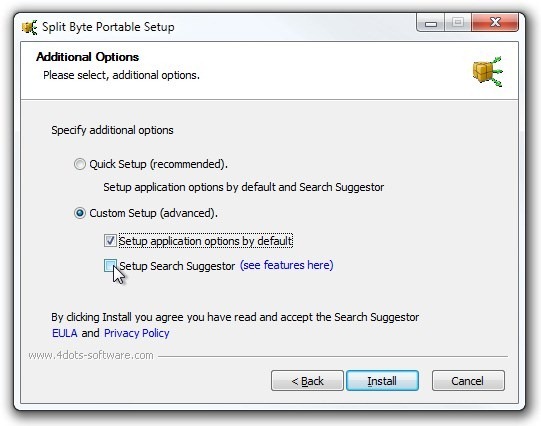Click the Split Byte icon in title bar

[30, 27]
